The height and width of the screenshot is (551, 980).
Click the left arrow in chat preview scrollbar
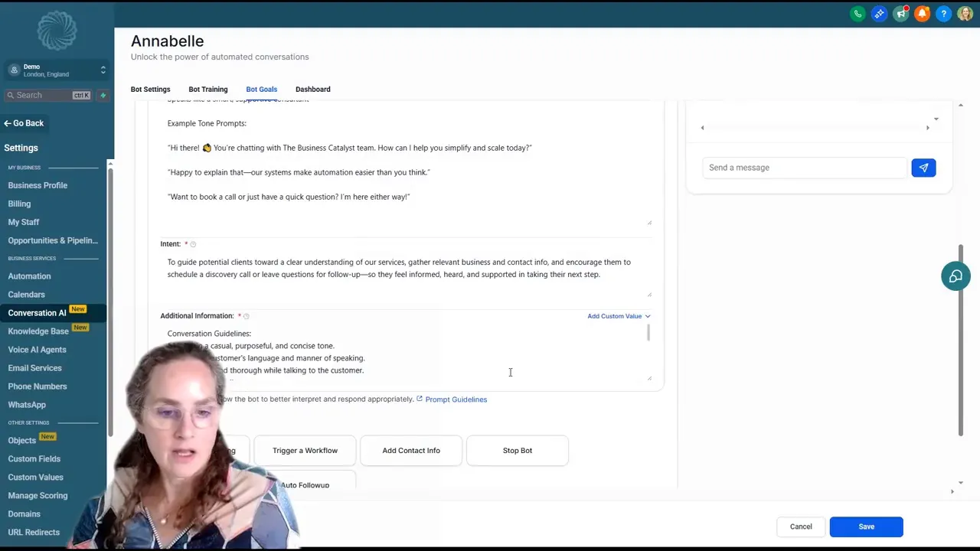click(702, 128)
